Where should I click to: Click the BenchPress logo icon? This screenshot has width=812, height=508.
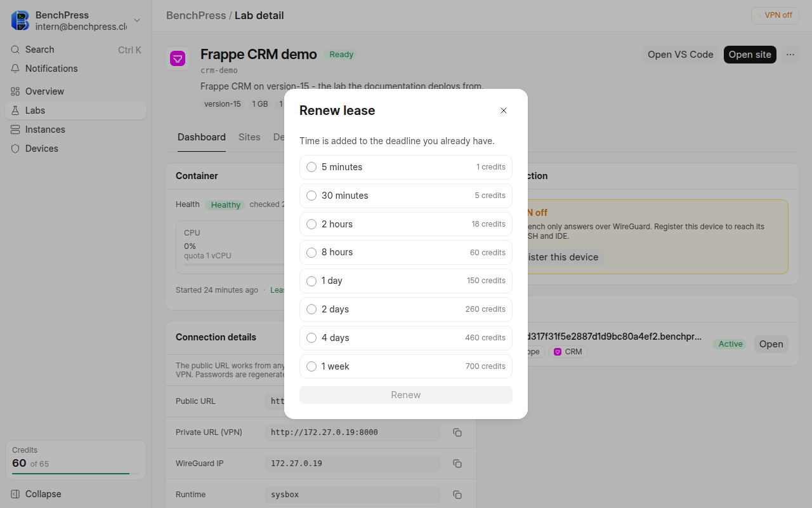tap(20, 20)
